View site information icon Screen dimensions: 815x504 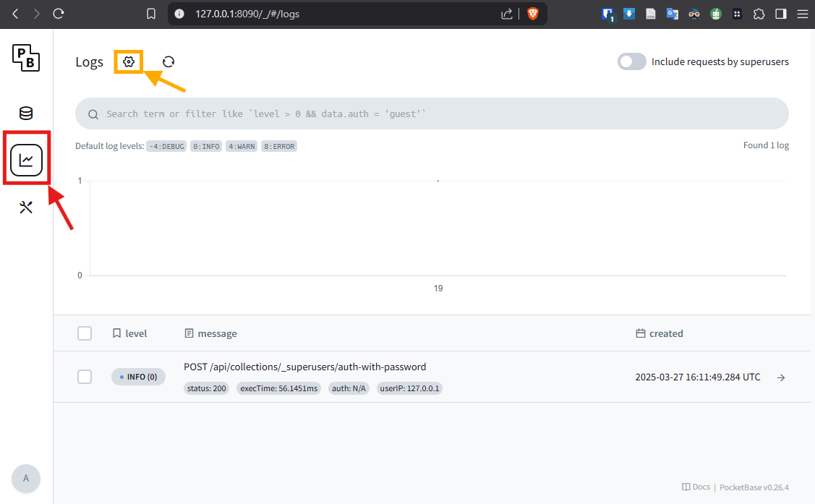tap(179, 14)
